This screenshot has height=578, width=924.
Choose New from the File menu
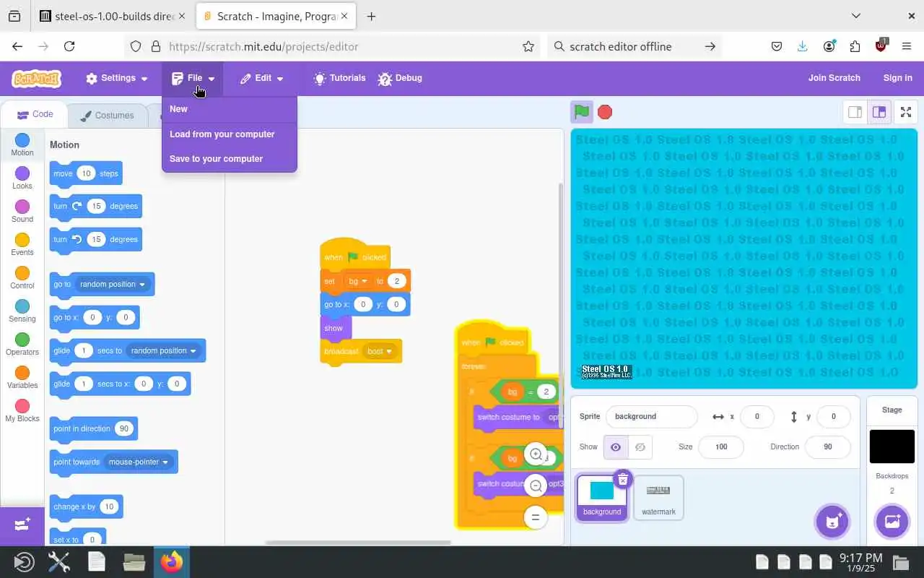tap(230, 109)
